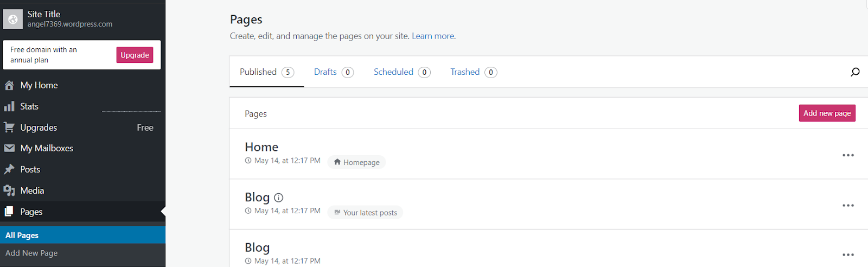
Task: Open the Home page title
Action: pyautogui.click(x=261, y=147)
